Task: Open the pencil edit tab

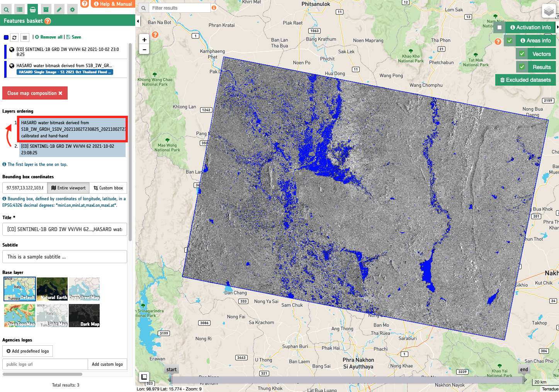Action: [59, 9]
